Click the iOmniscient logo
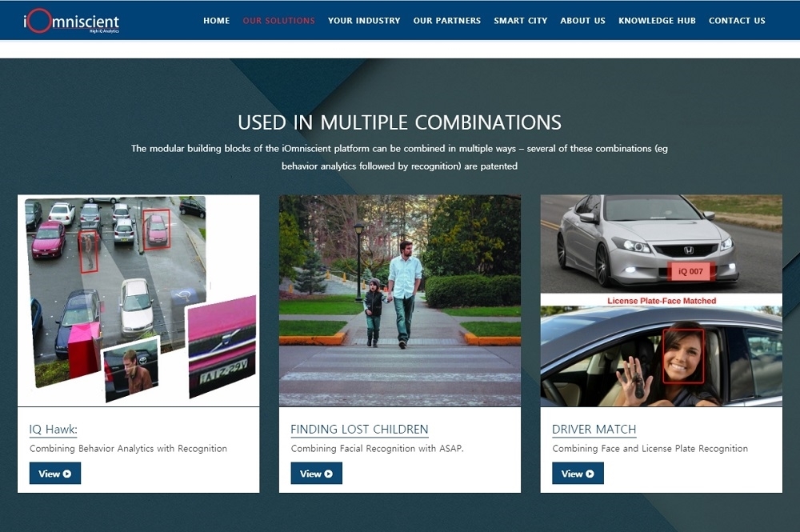 click(x=70, y=22)
